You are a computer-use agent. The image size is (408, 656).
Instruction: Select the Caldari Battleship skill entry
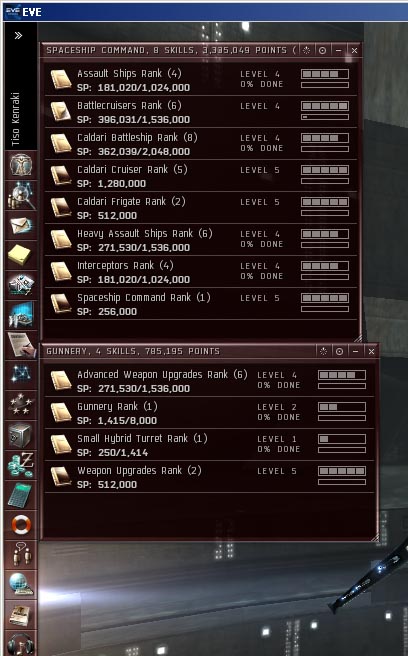[x=201, y=144]
